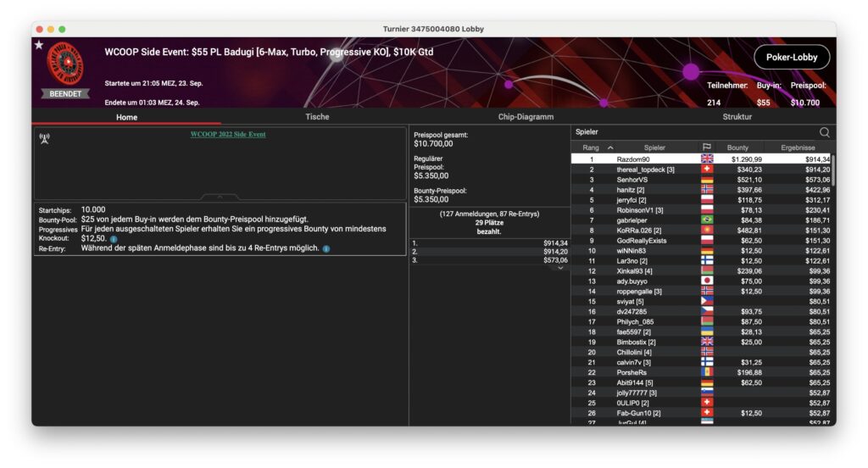Click the Brazil flag beside gabrielper

(706, 220)
